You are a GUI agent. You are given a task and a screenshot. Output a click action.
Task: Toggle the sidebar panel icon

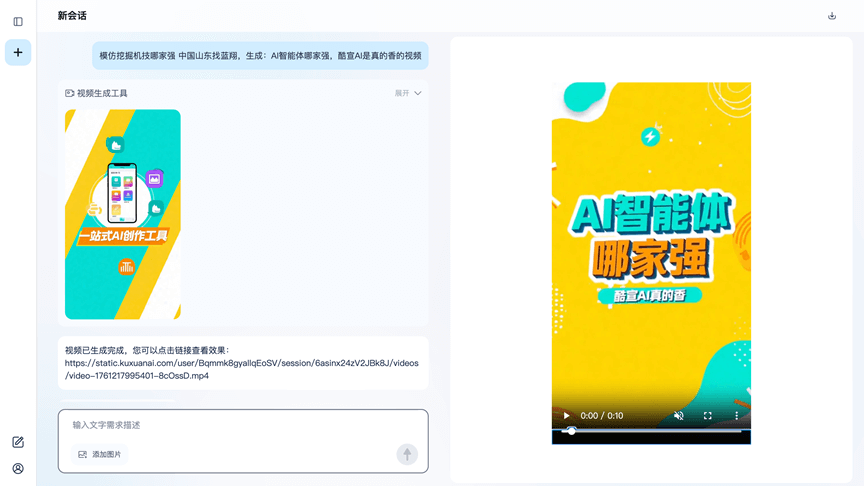click(18, 21)
